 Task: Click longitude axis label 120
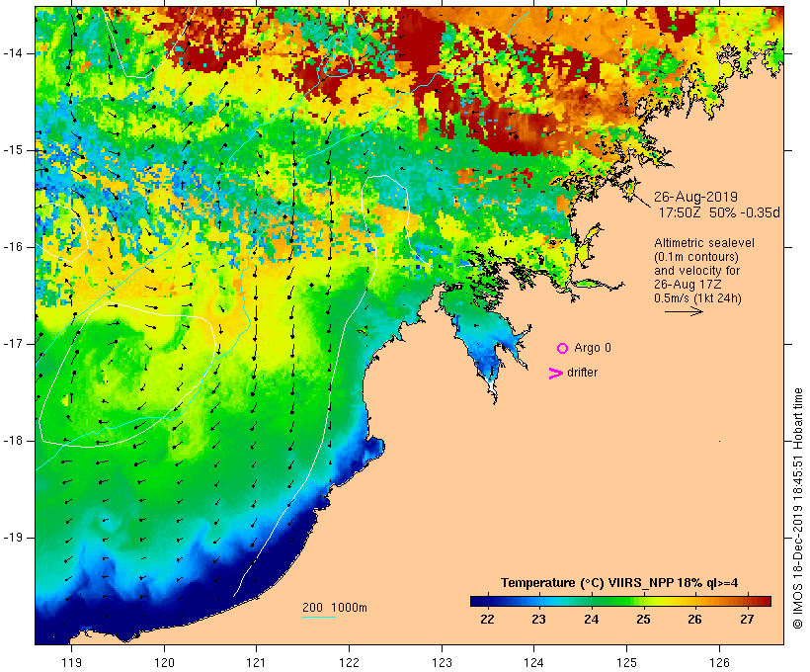point(164,663)
